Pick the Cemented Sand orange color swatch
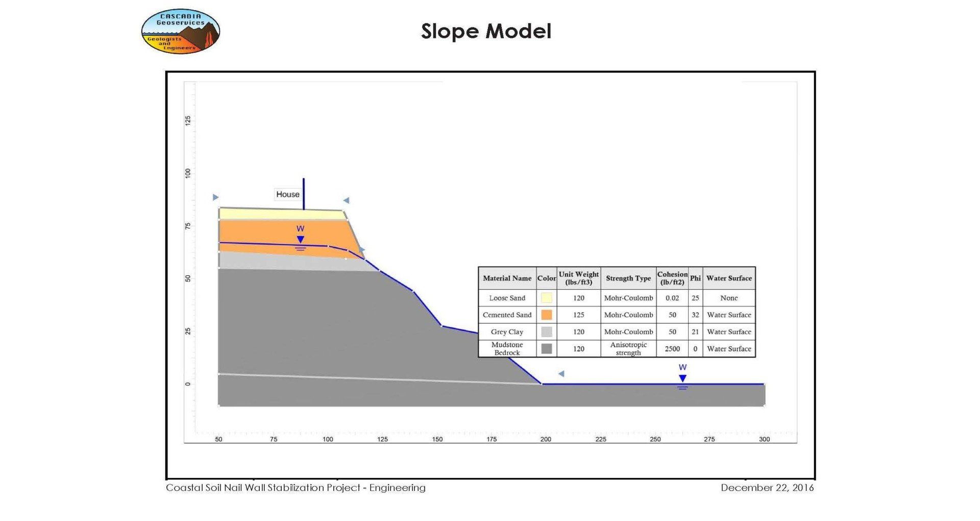This screenshot has height=521, width=980. [546, 315]
